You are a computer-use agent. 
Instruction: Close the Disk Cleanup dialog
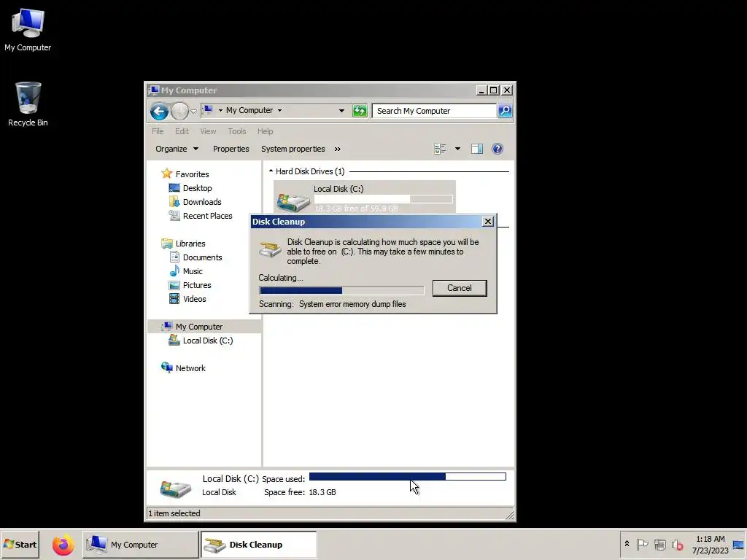click(x=488, y=222)
